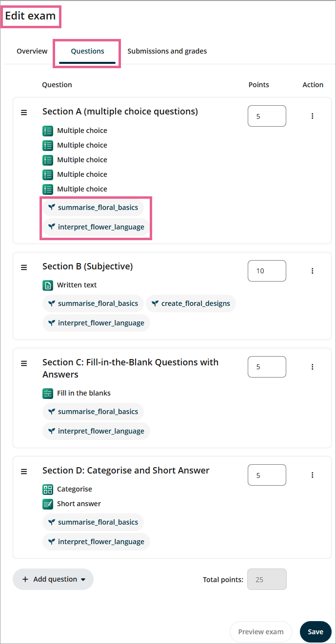Screen dimensions: 336x644
Task: Click the Save button
Action: [316, 632]
